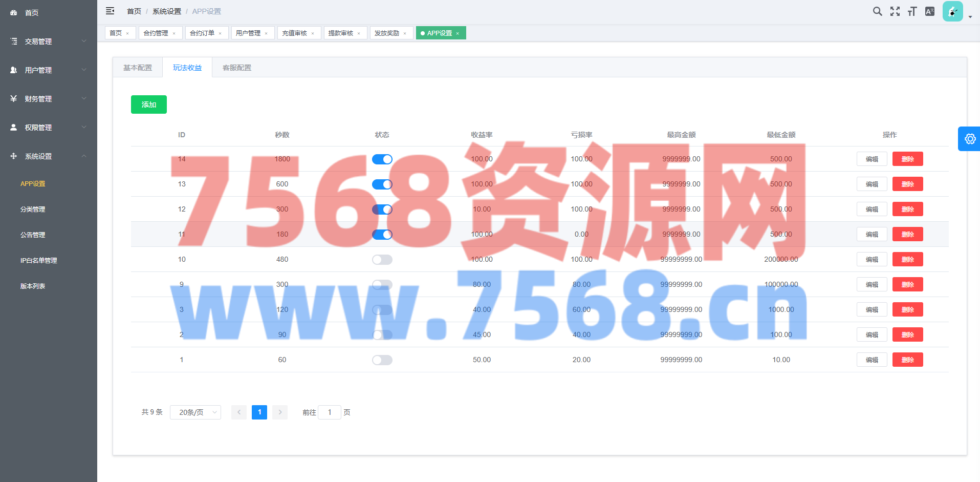Click the 前往 page number input field
980x482 pixels.
click(x=330, y=412)
